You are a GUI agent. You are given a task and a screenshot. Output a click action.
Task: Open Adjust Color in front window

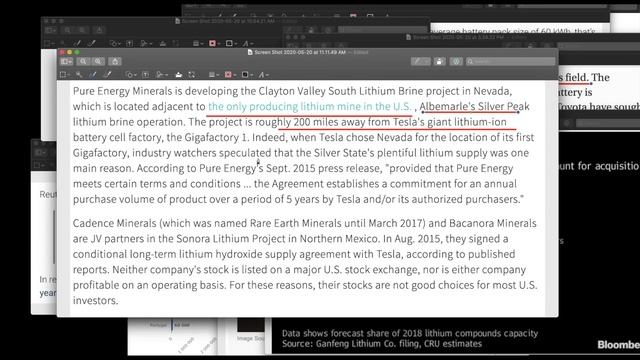[179, 75]
